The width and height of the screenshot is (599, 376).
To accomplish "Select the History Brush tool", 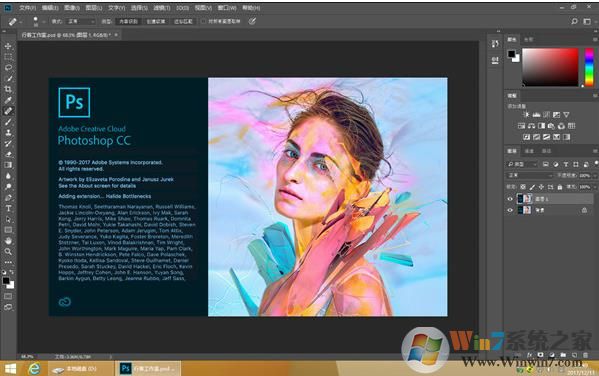I will pos(8,144).
